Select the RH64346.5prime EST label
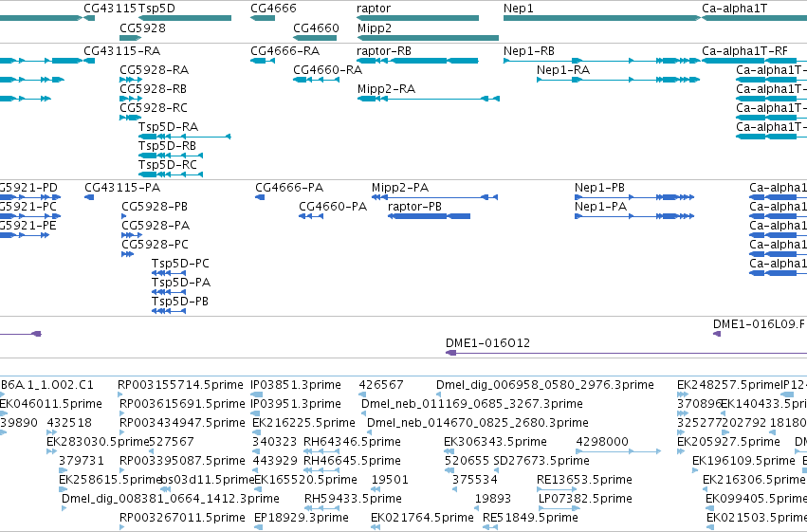The height and width of the screenshot is (532, 807). click(x=352, y=442)
